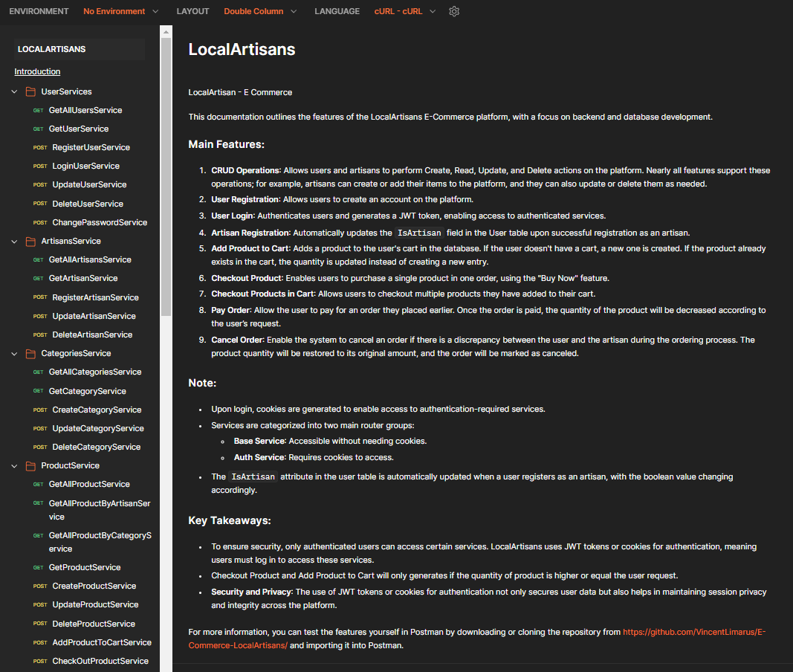Viewport: 793px width, 672px height.
Task: Open the CreateProductService request
Action: coord(94,586)
